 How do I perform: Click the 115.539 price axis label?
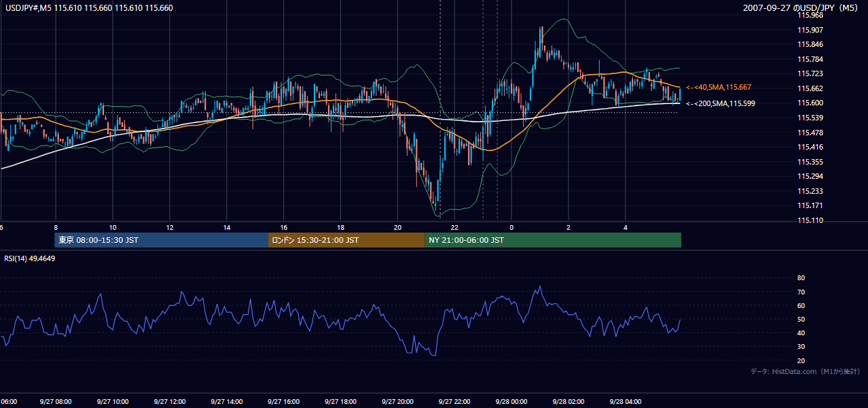(x=810, y=118)
